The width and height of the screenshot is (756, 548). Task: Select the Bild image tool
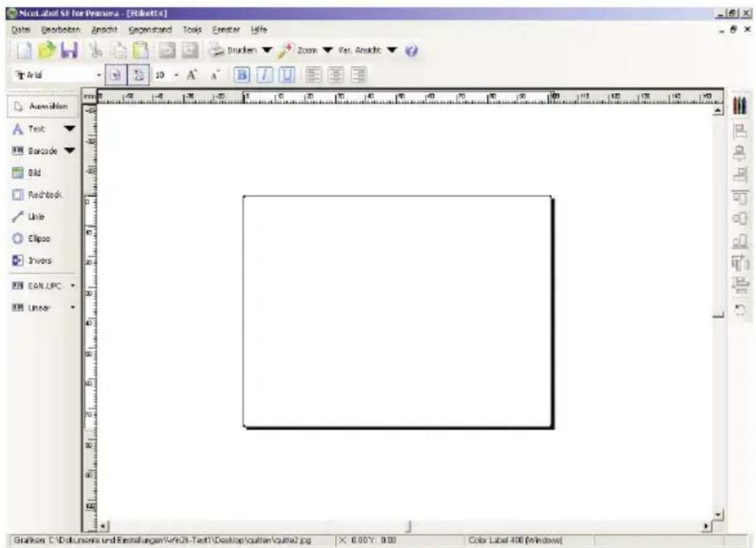26,173
